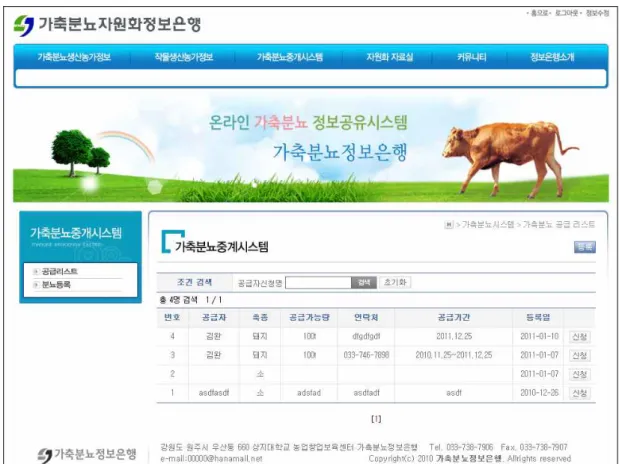Click the 가축분뇨 공급 리스트 breadcrumb
Image resolution: width=619 pixels, height=464 pixels.
(x=559, y=225)
